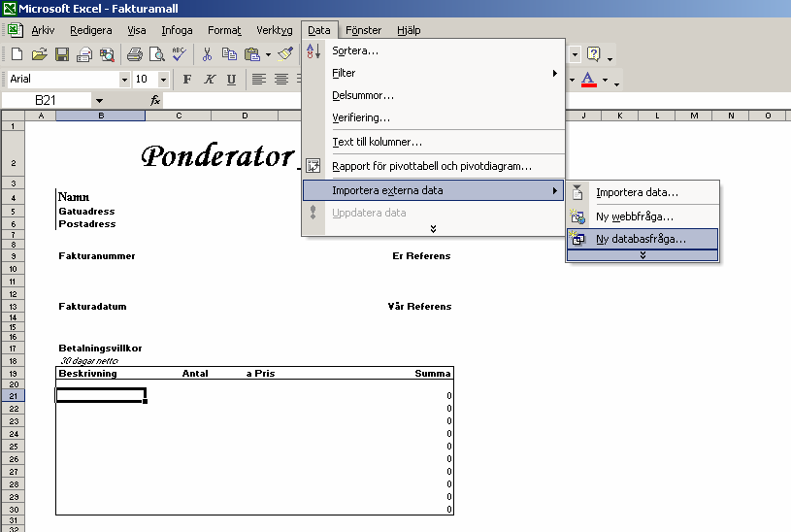Choose Text till kolumner...
This screenshot has height=532, width=791.
tap(433, 142)
